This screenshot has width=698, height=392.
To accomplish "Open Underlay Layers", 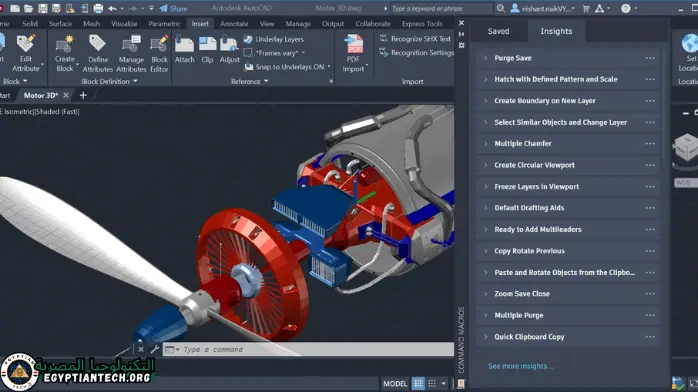I will (274, 39).
